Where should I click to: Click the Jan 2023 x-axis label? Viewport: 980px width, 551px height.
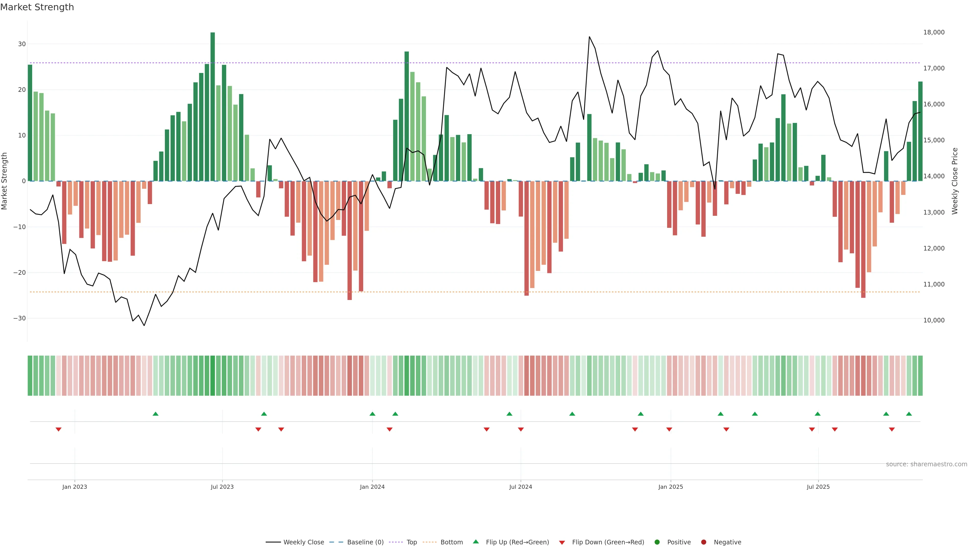[75, 487]
